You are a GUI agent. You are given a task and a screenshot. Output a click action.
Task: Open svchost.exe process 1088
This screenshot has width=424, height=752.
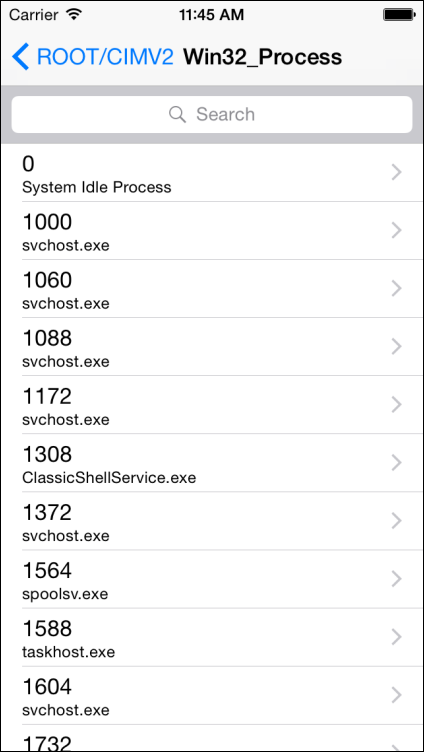coord(212,347)
